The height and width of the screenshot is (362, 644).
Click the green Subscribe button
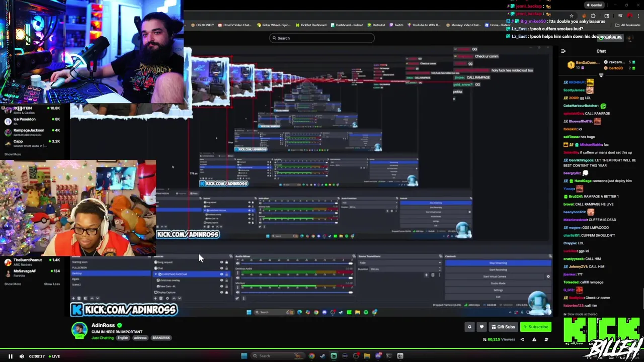pos(536,327)
